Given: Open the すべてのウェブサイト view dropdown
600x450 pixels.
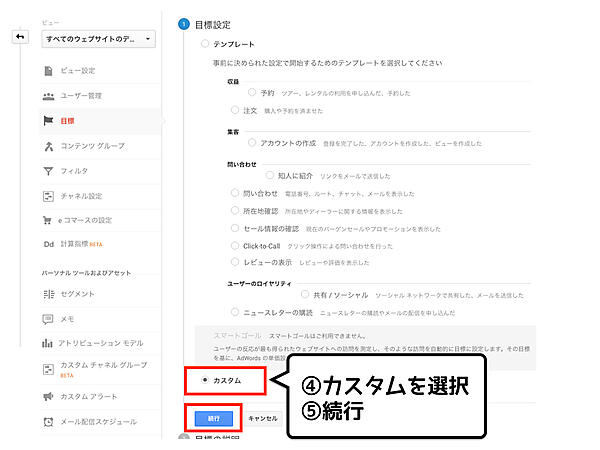Looking at the screenshot, I should pos(98,39).
